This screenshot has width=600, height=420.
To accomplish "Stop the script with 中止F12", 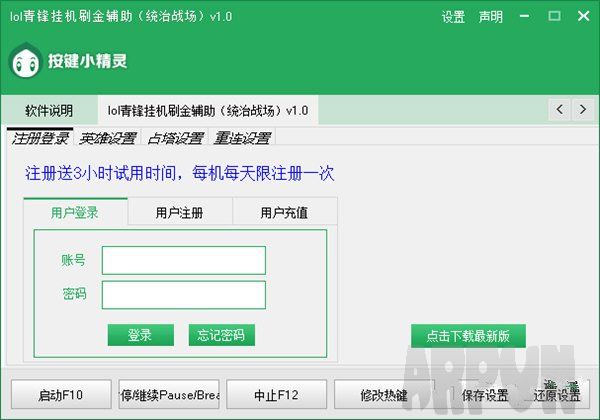I will (276, 394).
